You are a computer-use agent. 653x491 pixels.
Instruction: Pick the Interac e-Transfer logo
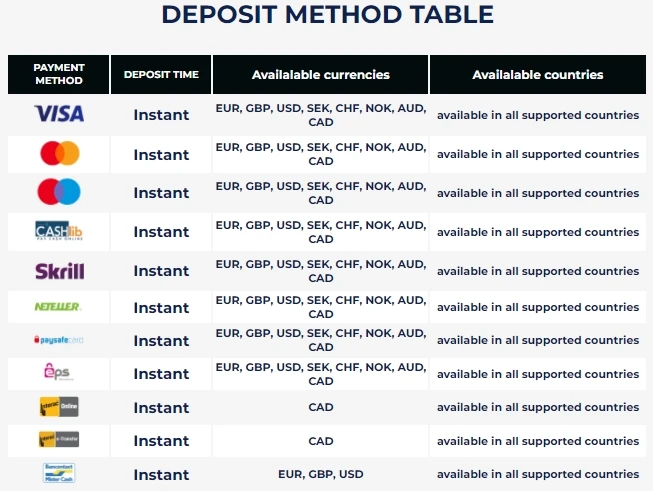(59, 440)
